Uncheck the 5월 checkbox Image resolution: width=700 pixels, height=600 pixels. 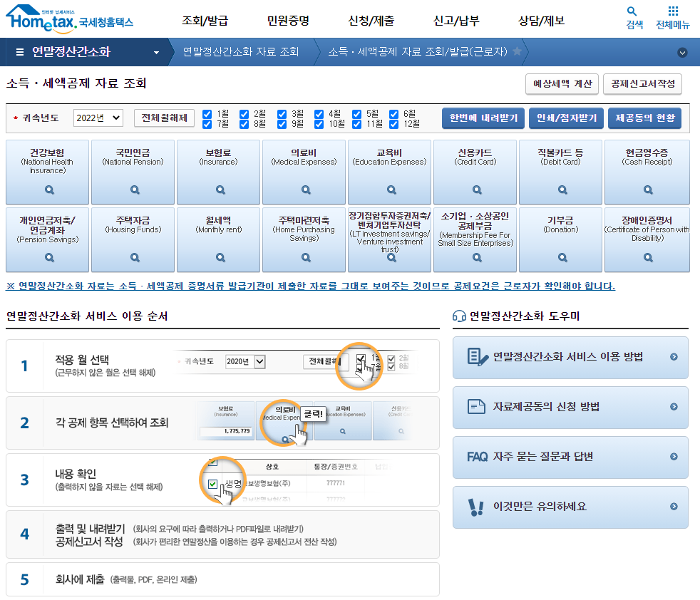coord(356,114)
